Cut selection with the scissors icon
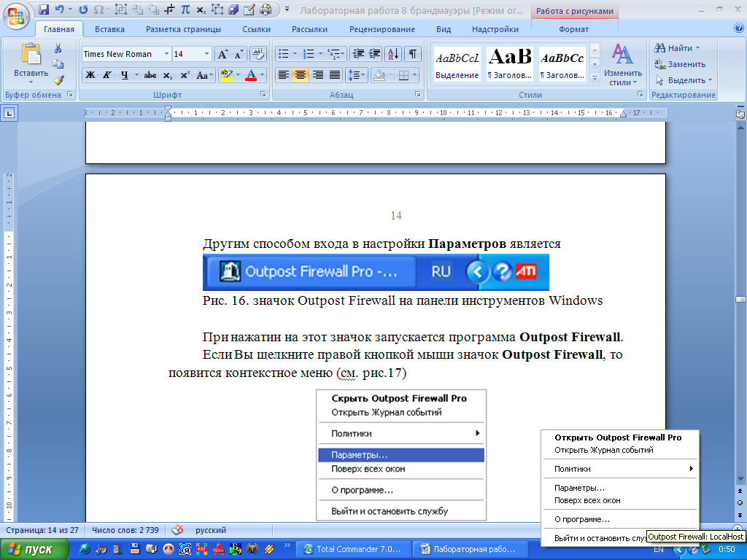Image resolution: width=747 pixels, height=560 pixels. [58, 48]
